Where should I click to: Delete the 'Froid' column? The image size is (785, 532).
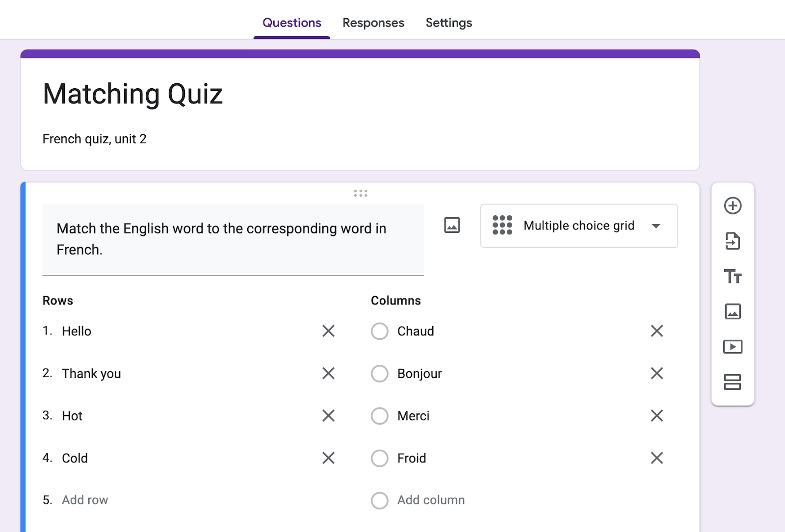point(656,458)
